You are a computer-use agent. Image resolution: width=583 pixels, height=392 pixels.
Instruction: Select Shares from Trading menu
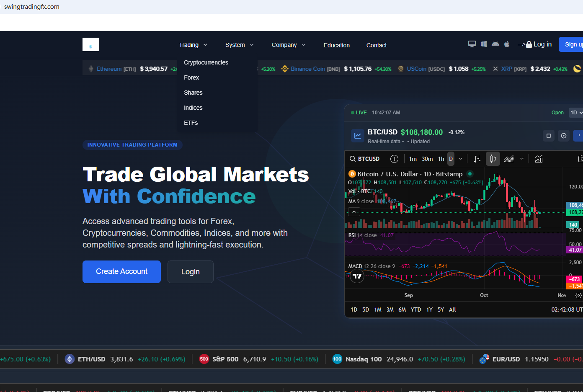tap(193, 93)
